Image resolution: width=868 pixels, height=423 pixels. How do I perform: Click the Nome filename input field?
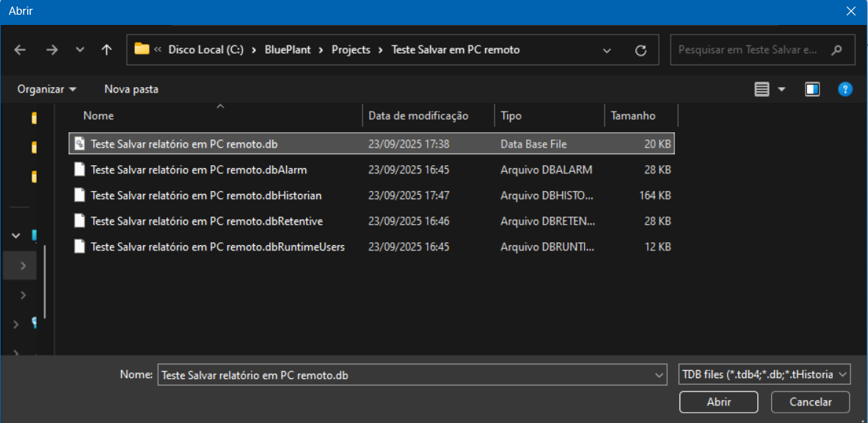pos(404,375)
